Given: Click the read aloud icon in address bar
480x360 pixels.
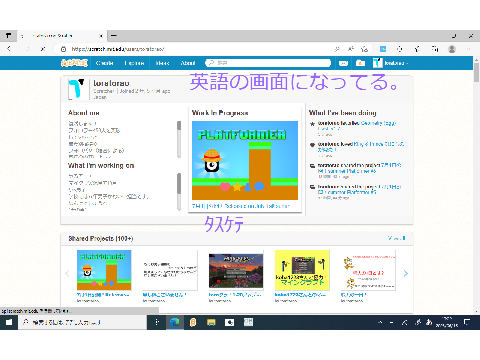Looking at the screenshot, I should pyautogui.click(x=351, y=49).
